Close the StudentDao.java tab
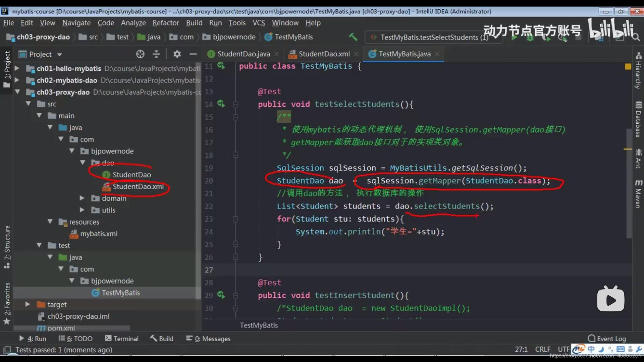The image size is (644, 362). [276, 54]
